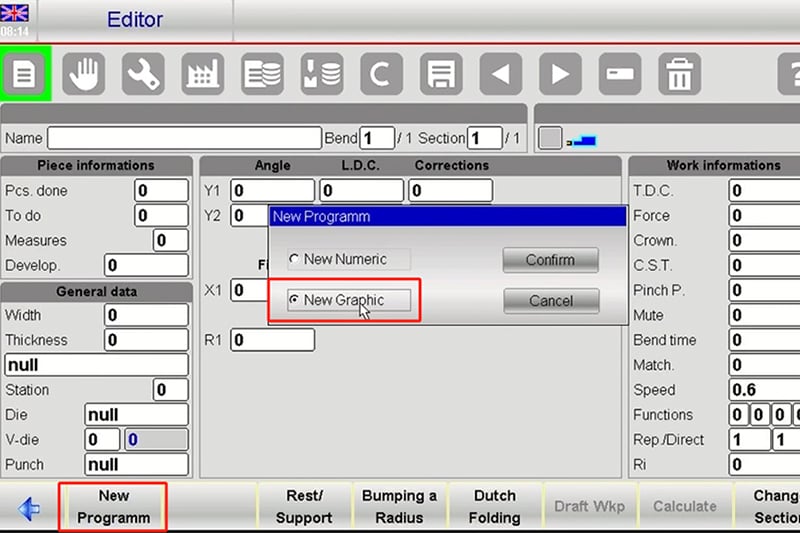The image size is (800, 533).
Task: Click the T.D.C. value field
Action: 764,191
